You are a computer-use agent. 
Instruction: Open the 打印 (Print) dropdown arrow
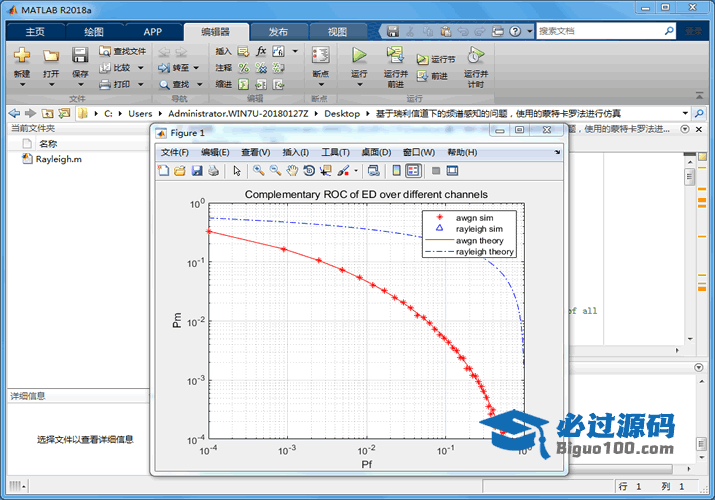click(x=140, y=84)
